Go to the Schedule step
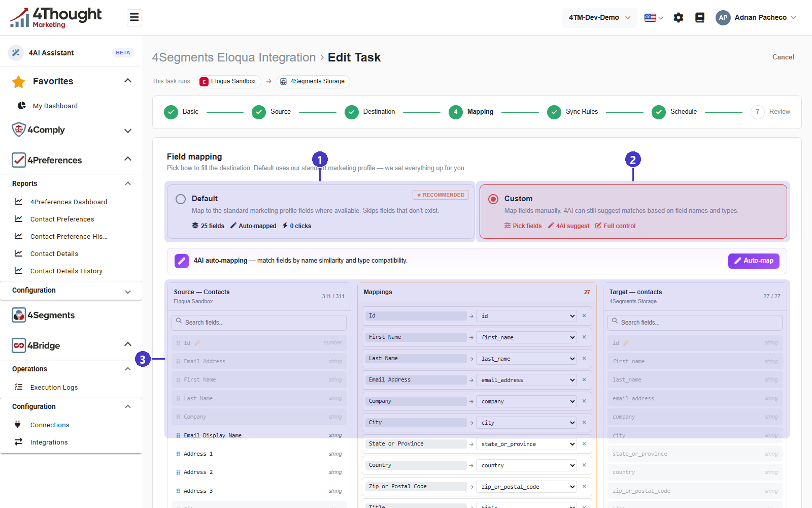812x508 pixels. (674, 112)
